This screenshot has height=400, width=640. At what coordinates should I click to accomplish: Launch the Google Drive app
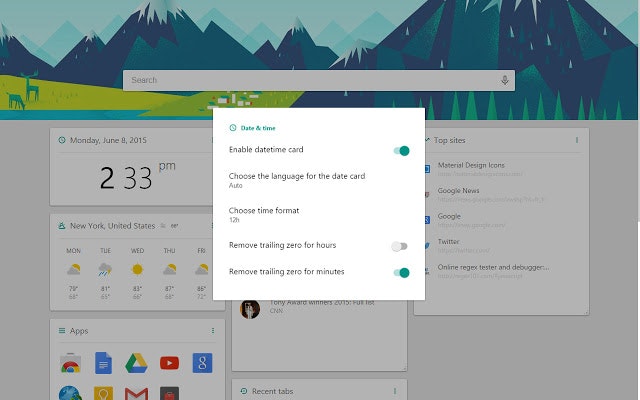(x=136, y=363)
